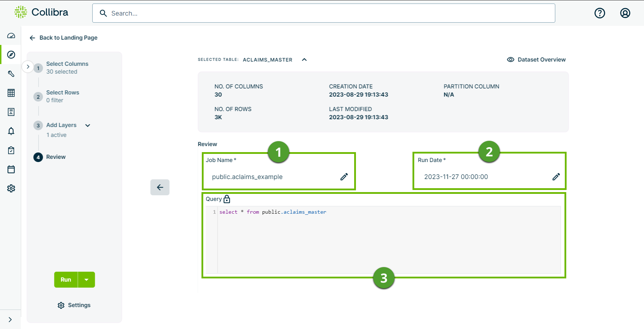Open the Run button dropdown arrow
The image size is (644, 329).
pos(87,279)
